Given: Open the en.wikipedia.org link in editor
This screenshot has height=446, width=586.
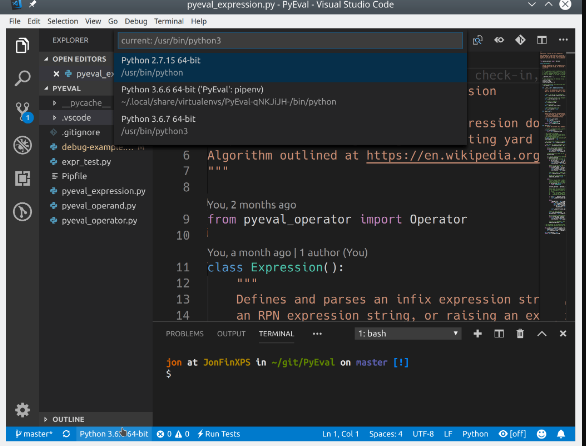Looking at the screenshot, I should click(x=453, y=155).
